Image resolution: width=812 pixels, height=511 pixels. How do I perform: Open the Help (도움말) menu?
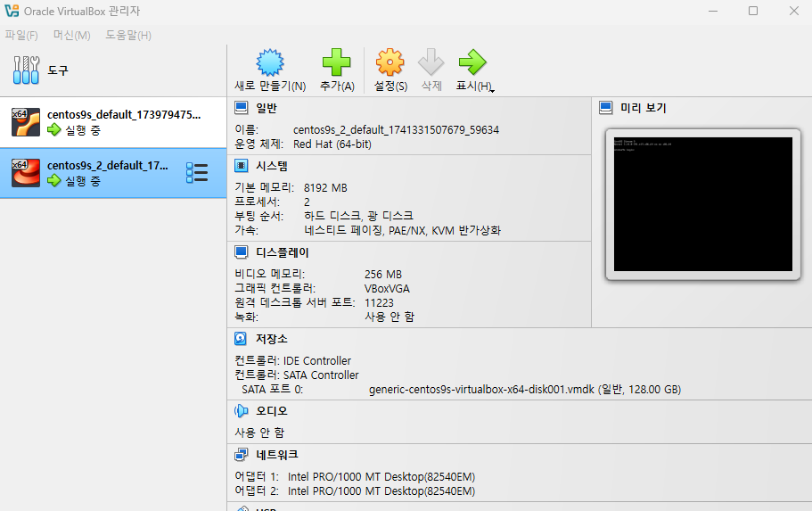coord(128,36)
